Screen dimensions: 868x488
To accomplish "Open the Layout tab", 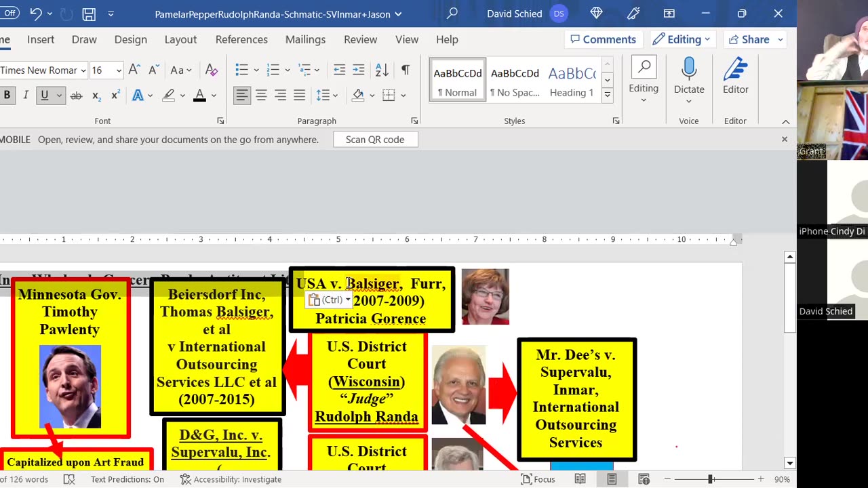I will [180, 39].
